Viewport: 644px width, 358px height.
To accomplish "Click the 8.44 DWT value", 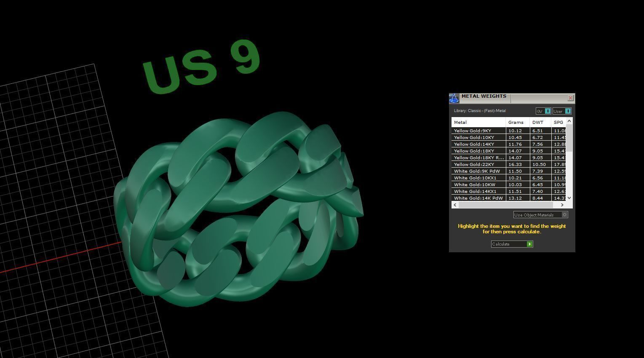I will (537, 198).
